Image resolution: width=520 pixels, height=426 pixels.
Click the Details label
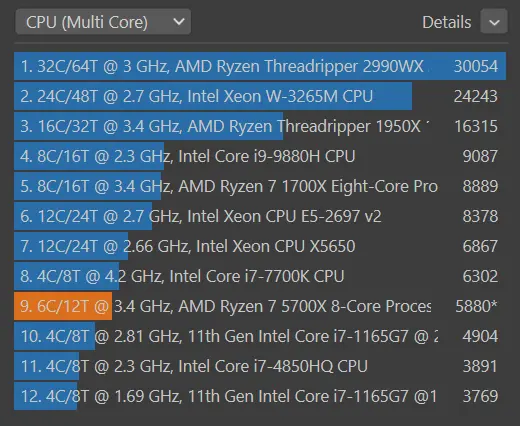[447, 22]
